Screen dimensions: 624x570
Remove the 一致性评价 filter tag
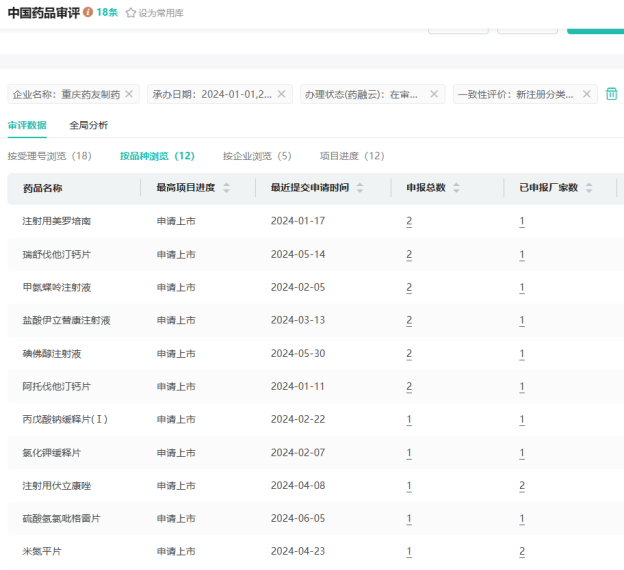point(586,94)
